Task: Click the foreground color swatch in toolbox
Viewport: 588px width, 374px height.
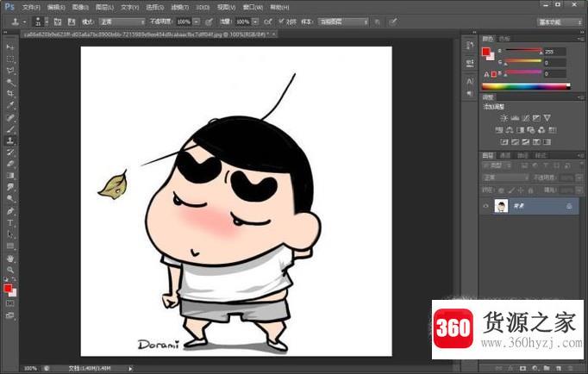Action: (x=8, y=288)
